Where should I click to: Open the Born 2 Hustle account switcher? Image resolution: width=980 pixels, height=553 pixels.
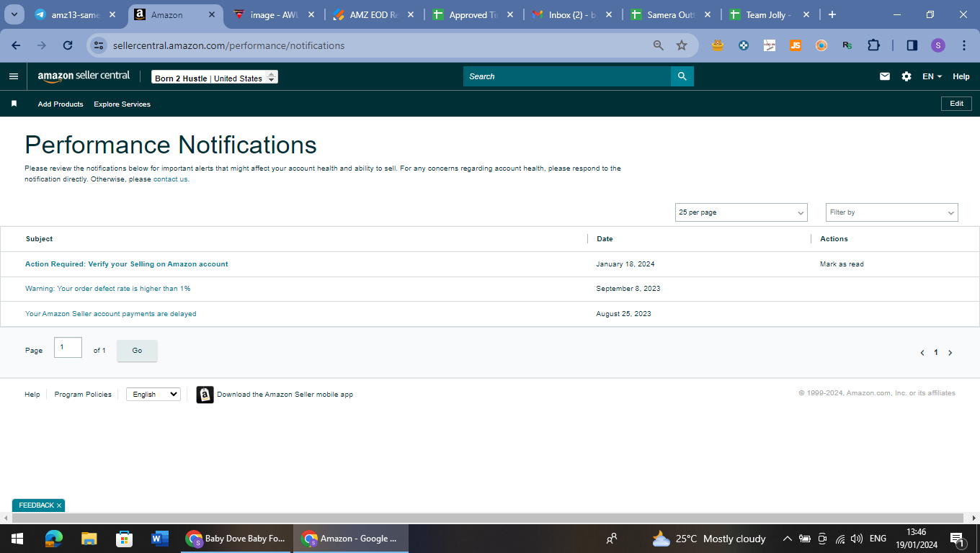coord(215,78)
